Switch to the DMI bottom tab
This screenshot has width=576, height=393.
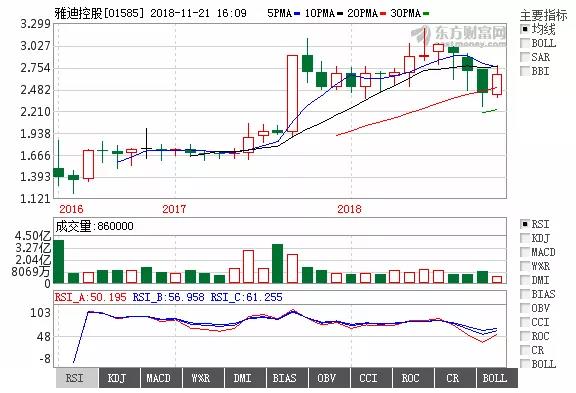point(245,378)
